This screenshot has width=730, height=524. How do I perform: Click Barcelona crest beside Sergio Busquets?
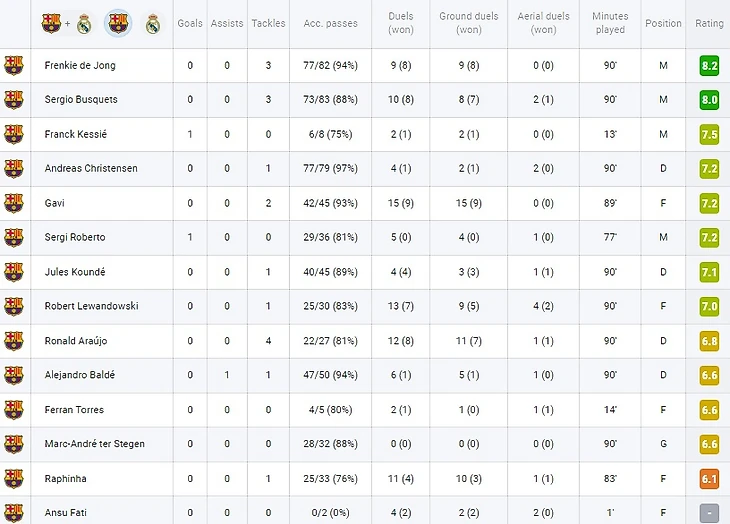click(13, 100)
